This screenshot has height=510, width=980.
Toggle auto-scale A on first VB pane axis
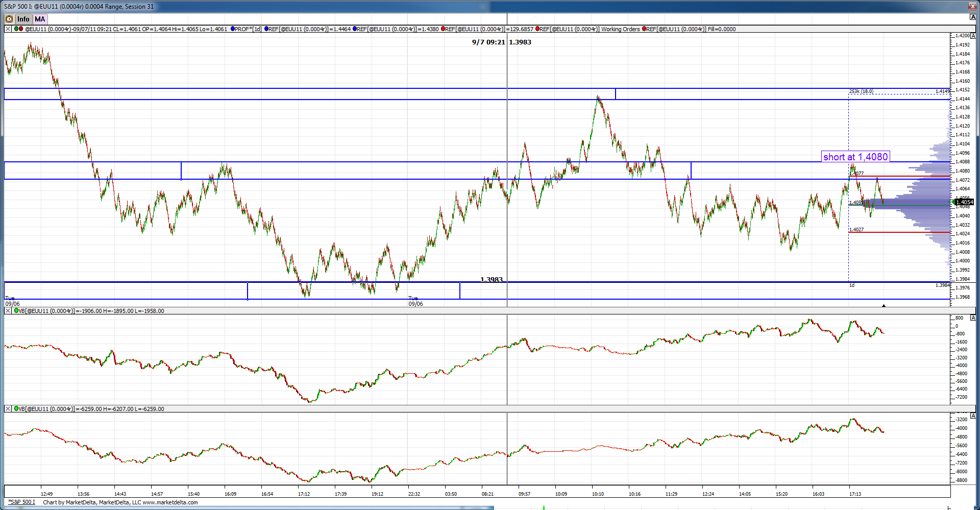pyautogui.click(x=973, y=318)
